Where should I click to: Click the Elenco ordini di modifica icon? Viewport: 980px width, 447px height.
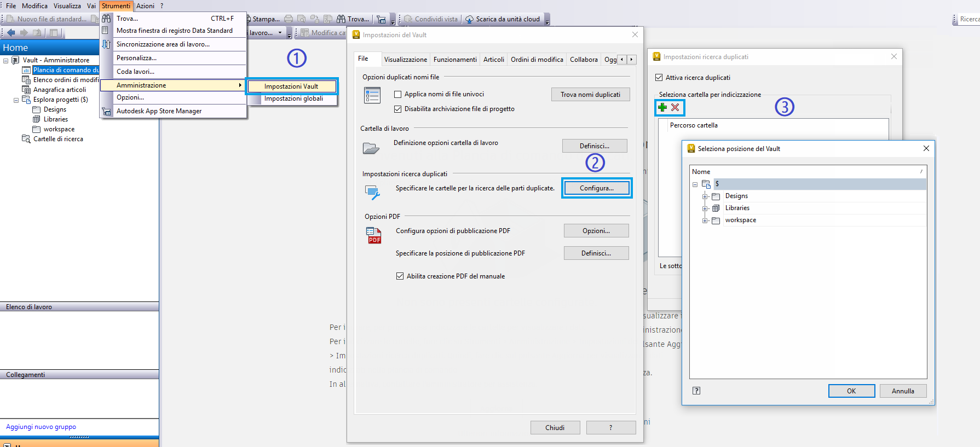pyautogui.click(x=26, y=80)
